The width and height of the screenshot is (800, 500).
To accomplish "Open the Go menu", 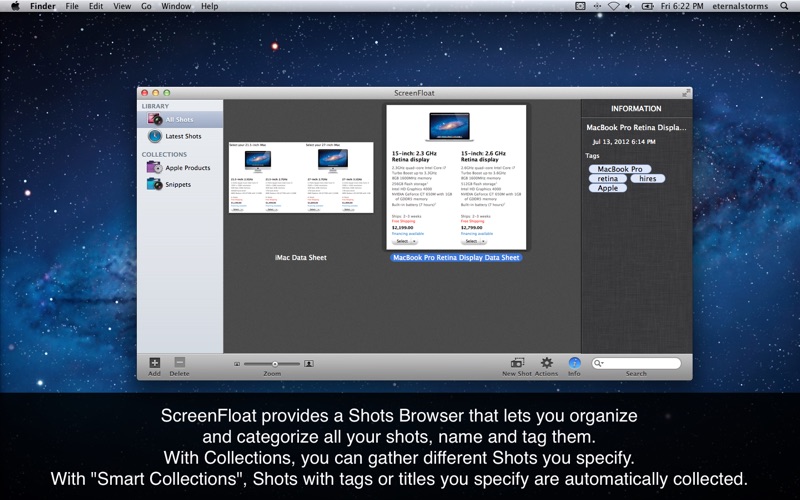I will (x=146, y=6).
